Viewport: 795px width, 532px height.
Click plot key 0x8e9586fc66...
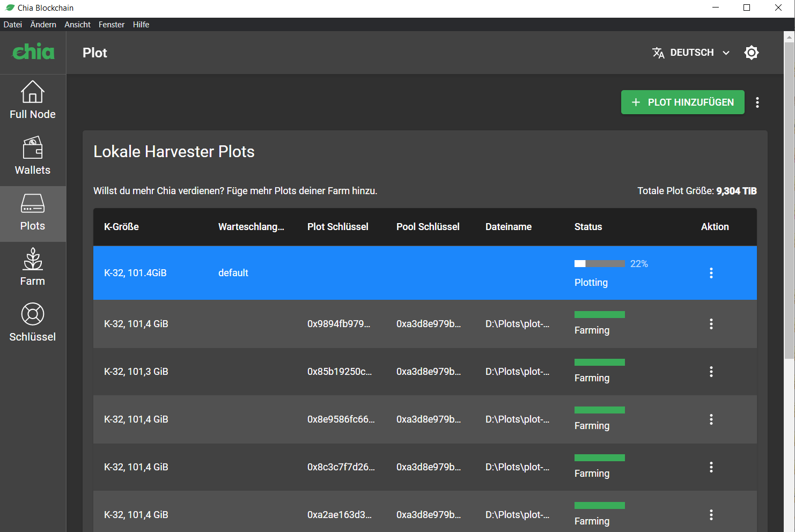tap(341, 419)
